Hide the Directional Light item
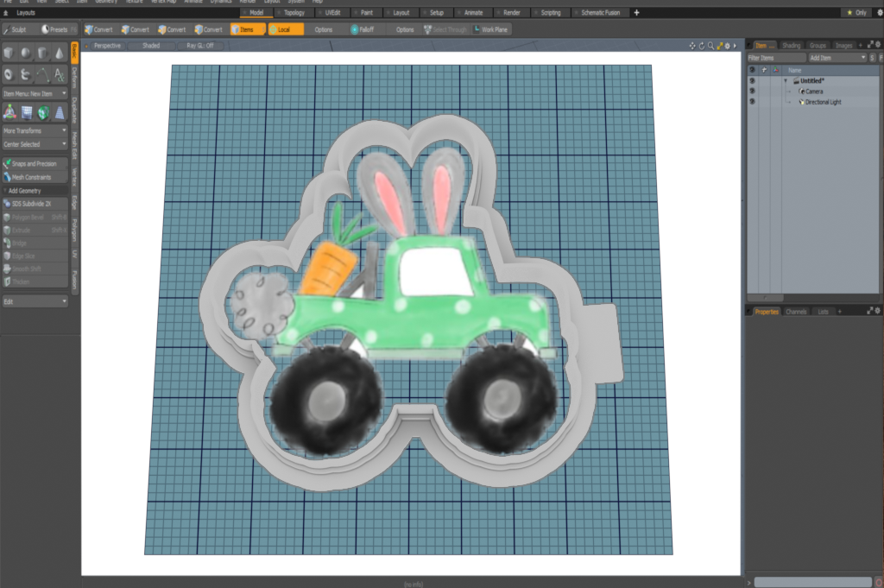This screenshot has width=884, height=588. (x=751, y=102)
